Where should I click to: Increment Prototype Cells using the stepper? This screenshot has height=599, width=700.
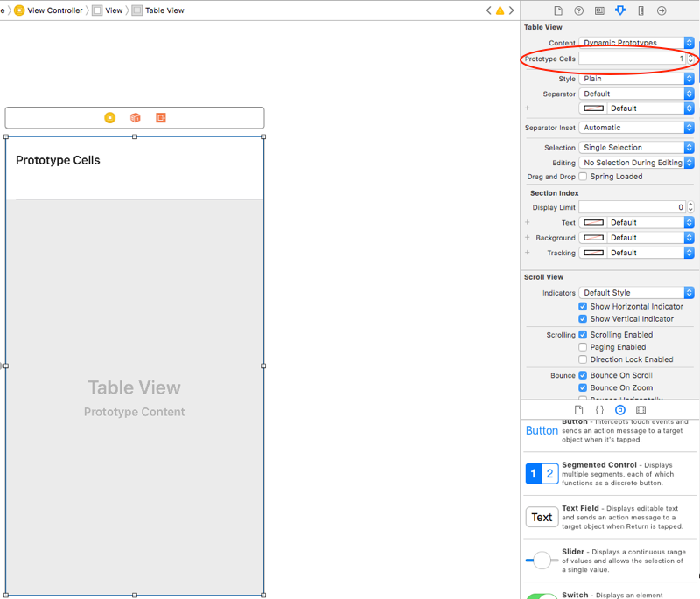click(x=690, y=56)
